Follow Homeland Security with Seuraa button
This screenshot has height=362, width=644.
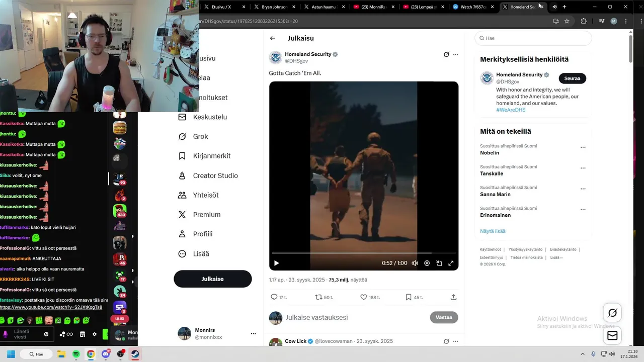click(572, 78)
